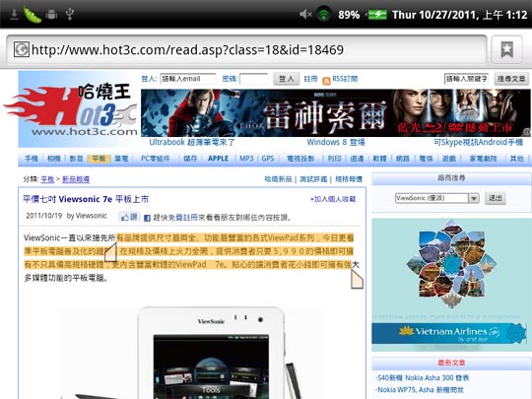
Task: Open the 哈燒新品 section link
Action: tap(278, 178)
